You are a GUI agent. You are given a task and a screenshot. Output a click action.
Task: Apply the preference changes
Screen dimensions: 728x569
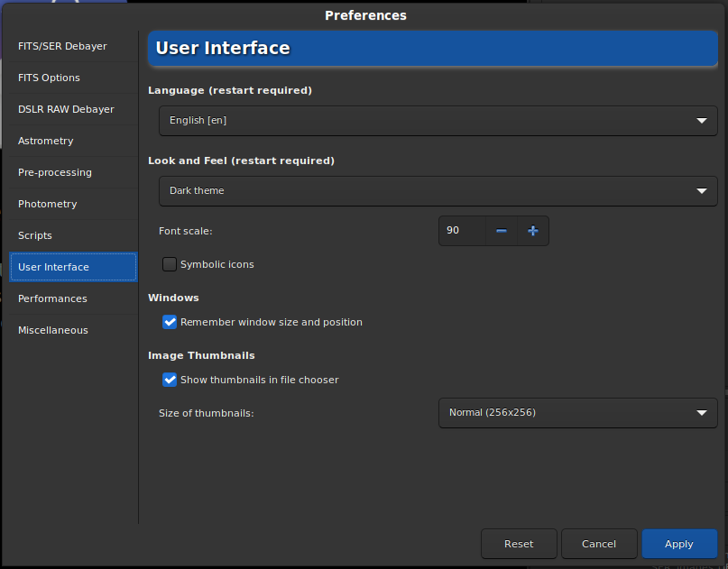(679, 544)
